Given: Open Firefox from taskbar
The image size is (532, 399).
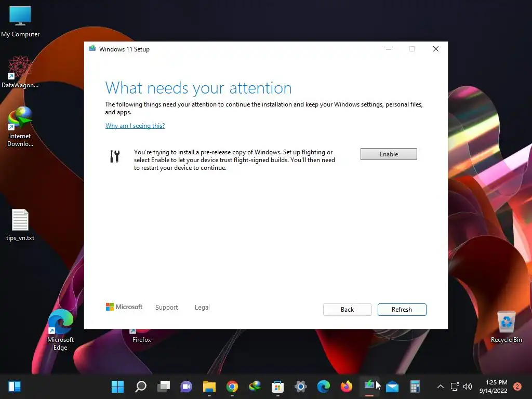Looking at the screenshot, I should (x=347, y=387).
